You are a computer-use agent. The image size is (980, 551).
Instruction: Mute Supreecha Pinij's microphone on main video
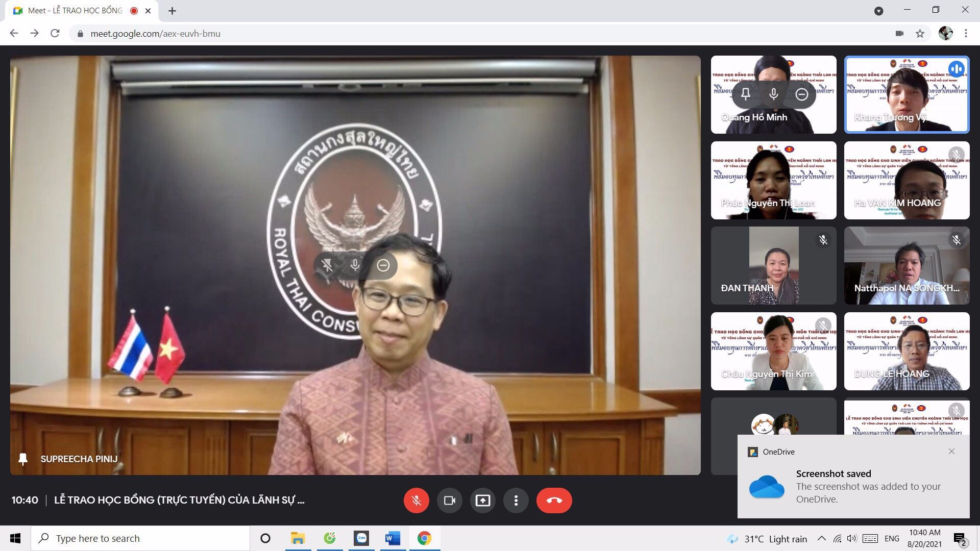coord(355,265)
